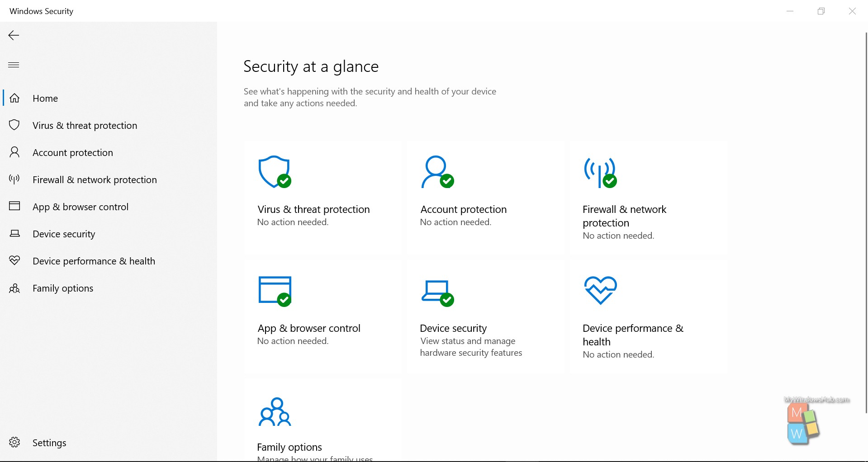Click Device security laptop icon in sidebar
The width and height of the screenshot is (868, 462).
pos(14,233)
